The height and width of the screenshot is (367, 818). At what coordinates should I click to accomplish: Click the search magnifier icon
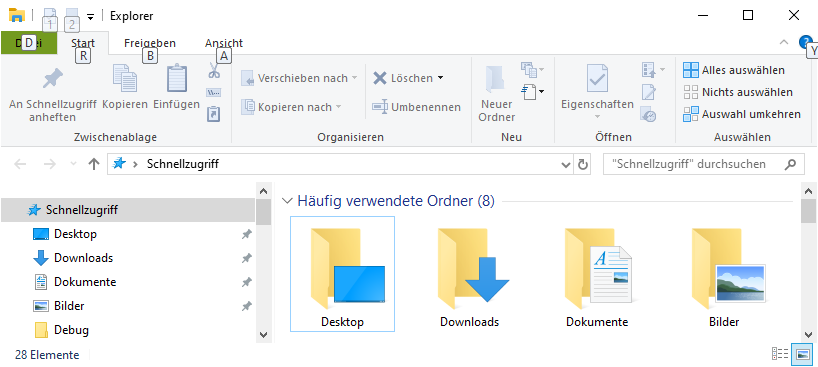[x=790, y=164]
